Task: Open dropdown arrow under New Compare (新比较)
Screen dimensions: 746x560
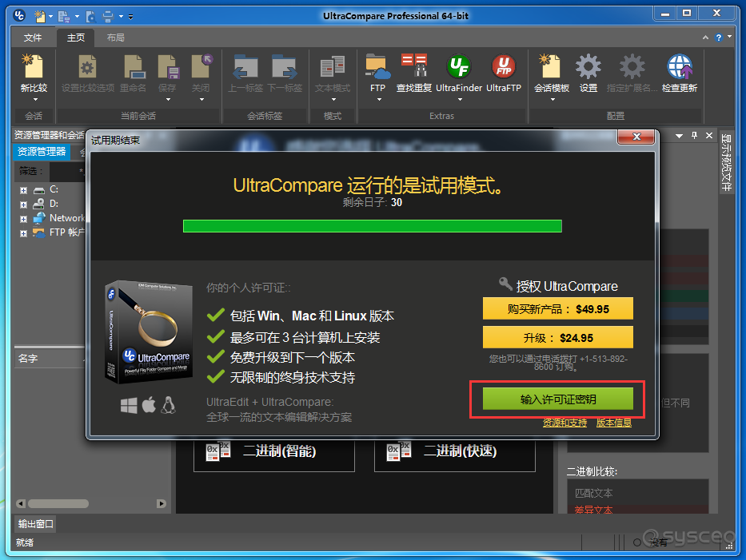Action: point(35,100)
